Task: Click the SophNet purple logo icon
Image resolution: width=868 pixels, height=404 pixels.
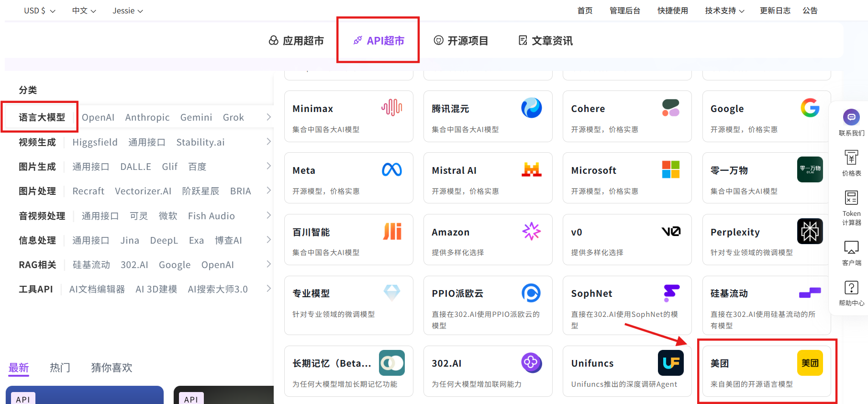Action: [x=671, y=293]
